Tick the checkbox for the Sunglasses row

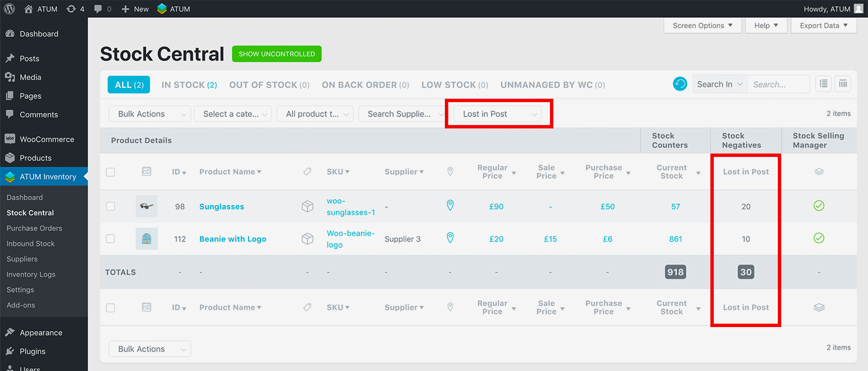pyautogui.click(x=110, y=207)
